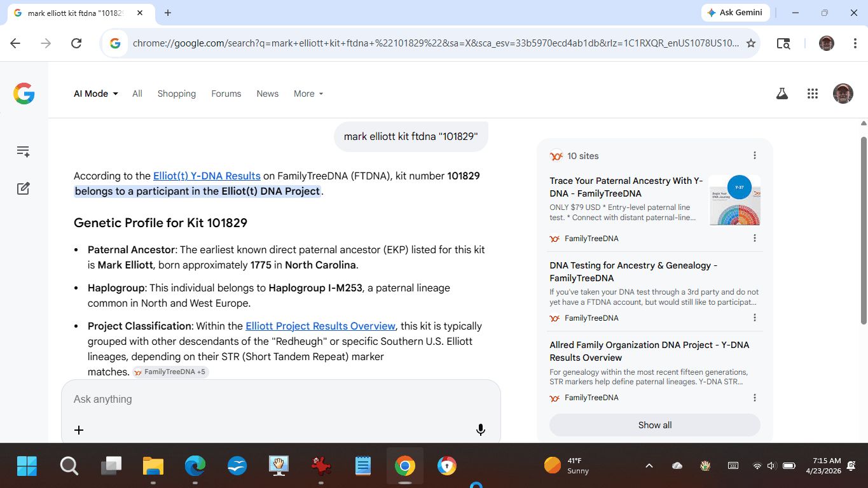Click the Show all button

(x=654, y=425)
